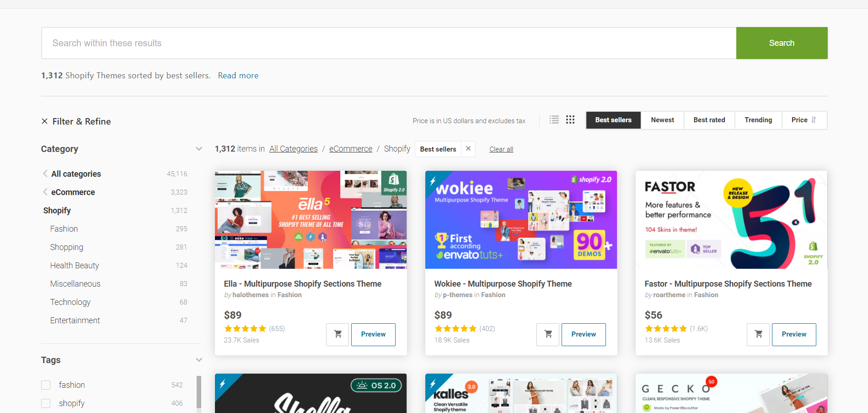Screen dimensions: 868x413
Task: Open the Read more link
Action: [x=238, y=76]
